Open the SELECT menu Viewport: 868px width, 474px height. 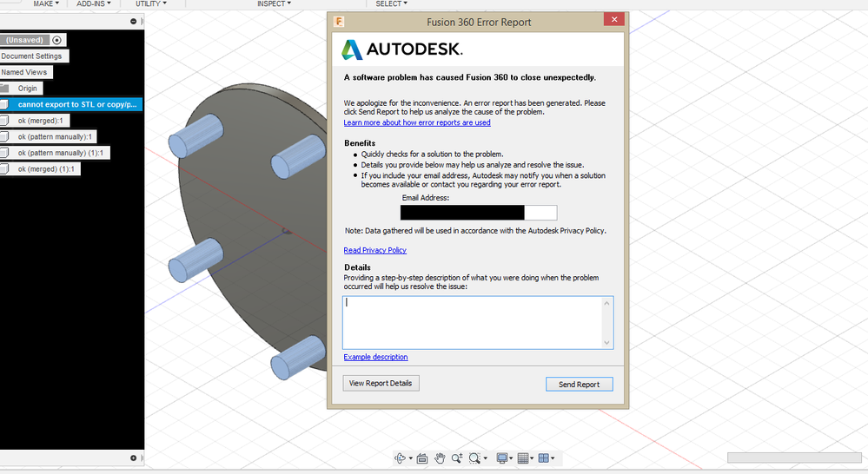[x=391, y=3]
